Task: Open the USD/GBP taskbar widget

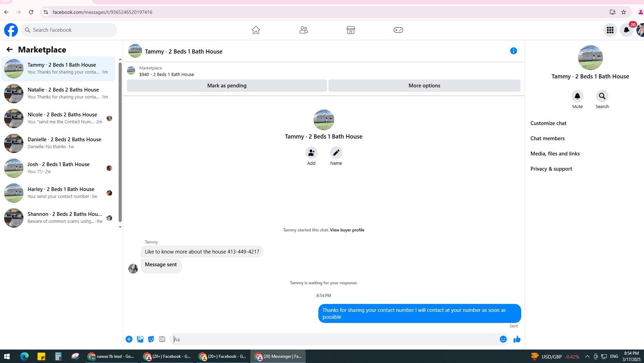Action: (x=555, y=356)
